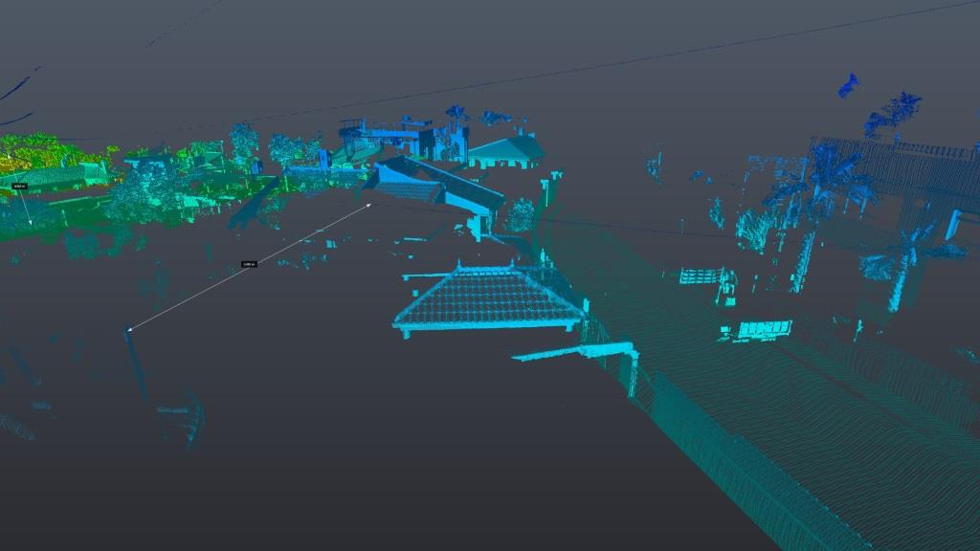
Task: Select the tiled pavilion roof in the center
Action: click(488, 297)
